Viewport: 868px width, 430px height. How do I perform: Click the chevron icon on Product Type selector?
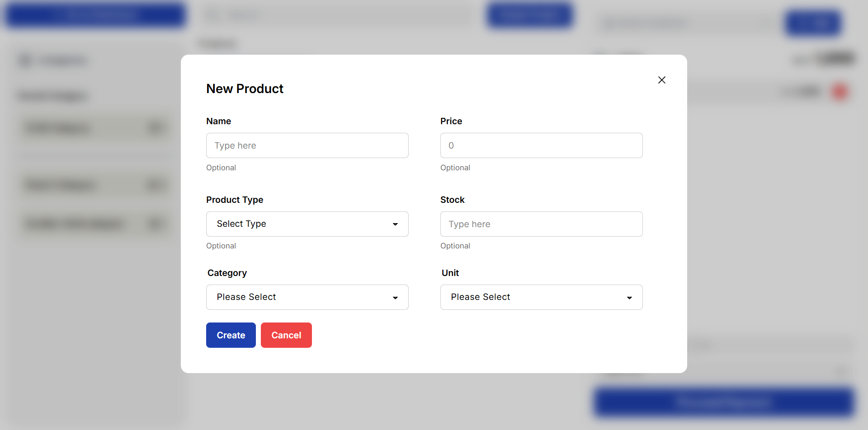[x=396, y=224]
